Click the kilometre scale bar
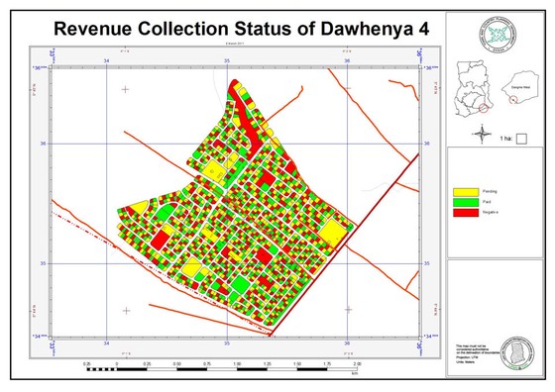555x392 pixels. point(222,369)
